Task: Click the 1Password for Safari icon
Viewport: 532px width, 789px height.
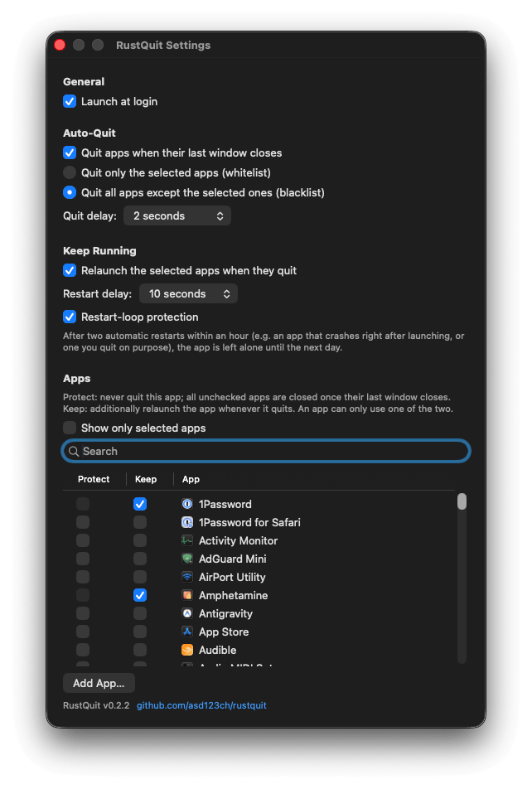Action: pos(187,522)
